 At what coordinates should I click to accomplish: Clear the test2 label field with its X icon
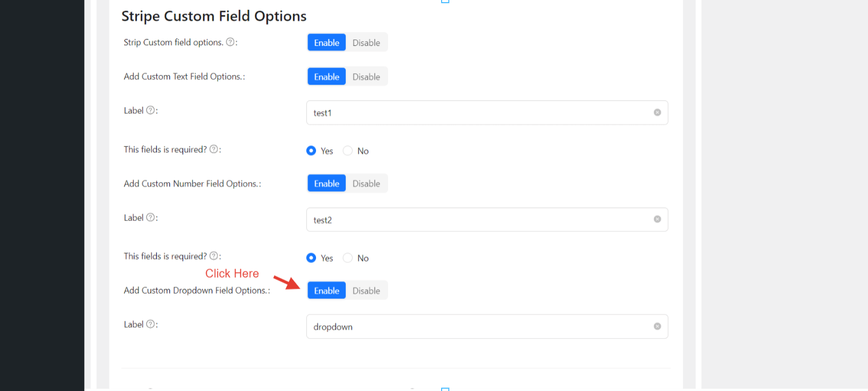pos(657,219)
